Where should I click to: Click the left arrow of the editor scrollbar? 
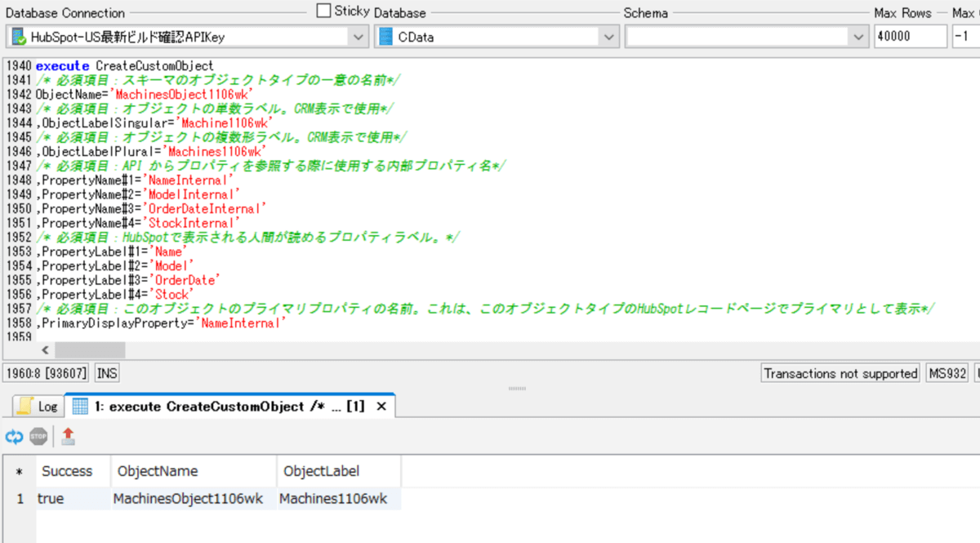[45, 349]
